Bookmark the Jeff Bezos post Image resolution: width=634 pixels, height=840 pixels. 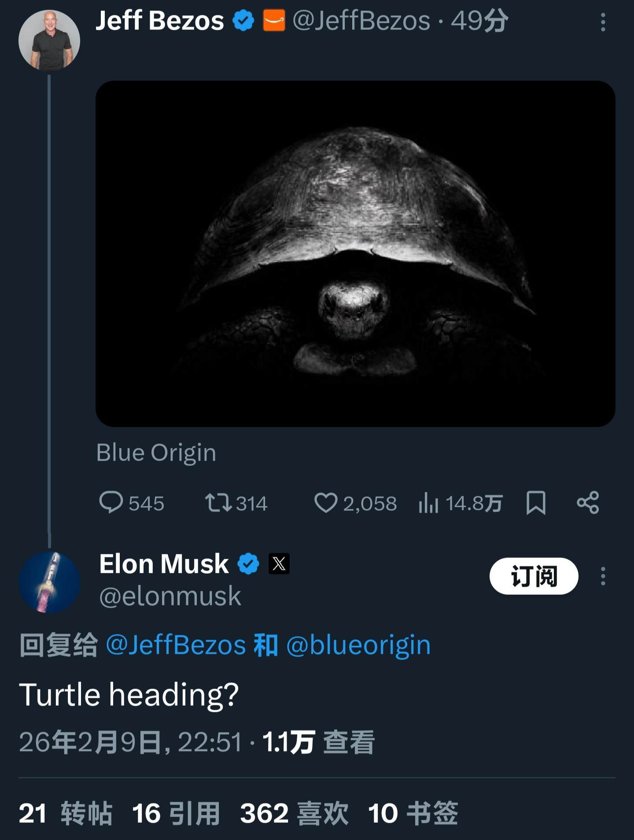point(536,503)
